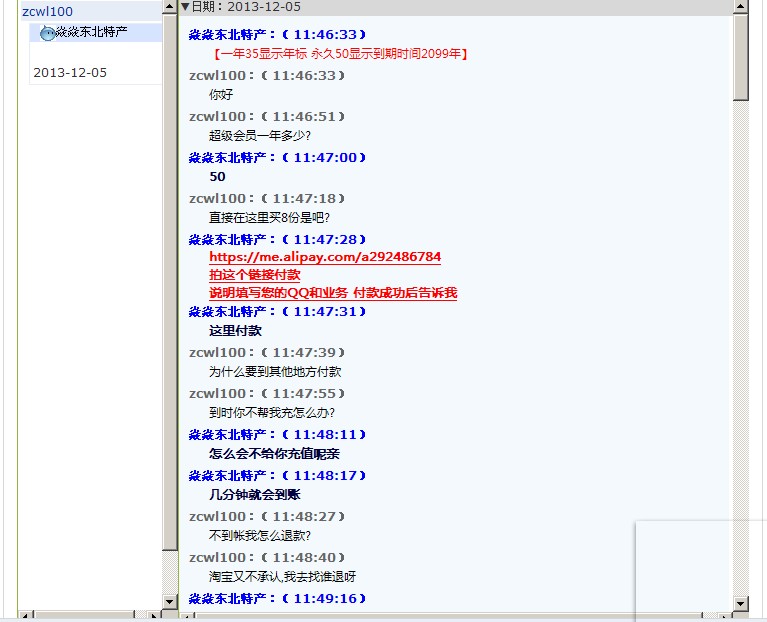Image resolution: width=767 pixels, height=622 pixels.
Task: Collapse the 日期 2013-12-05 header triangle
Action: [185, 7]
